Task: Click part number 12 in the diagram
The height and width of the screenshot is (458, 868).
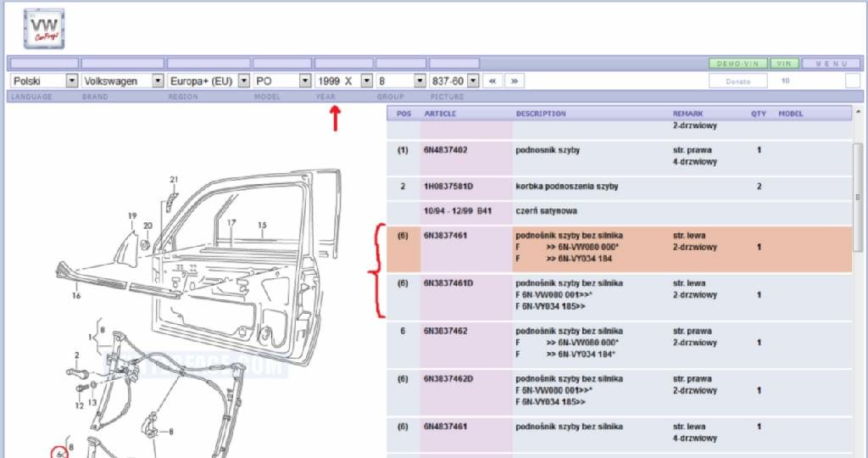Action: coord(80,406)
